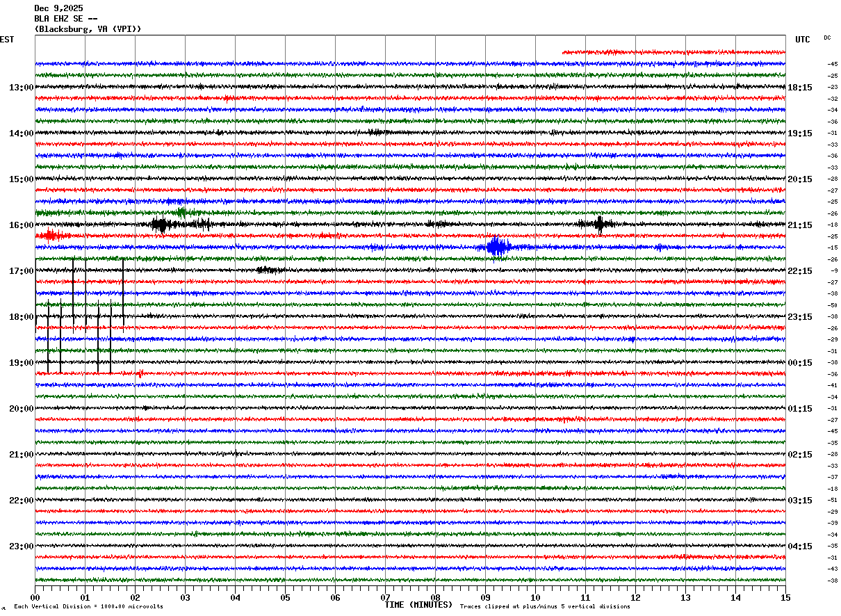Click the 20:15 UTC time label

coord(800,179)
